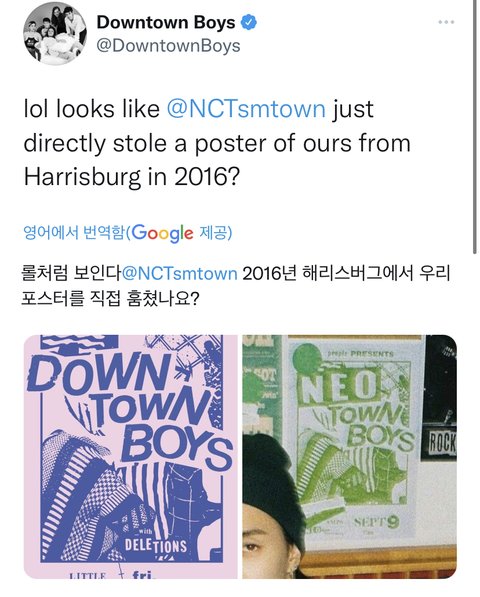The width and height of the screenshot is (480, 597).
Task: Click the translated-from-English Google notice
Action: pyautogui.click(x=128, y=232)
